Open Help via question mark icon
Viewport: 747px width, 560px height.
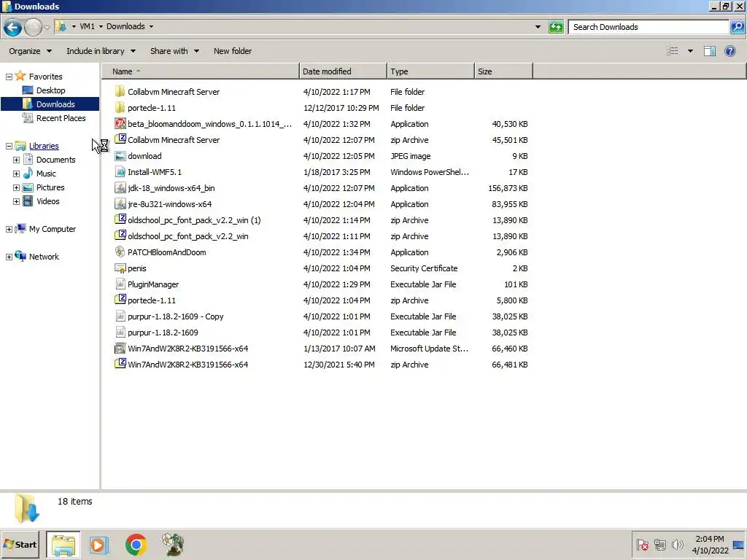click(729, 51)
